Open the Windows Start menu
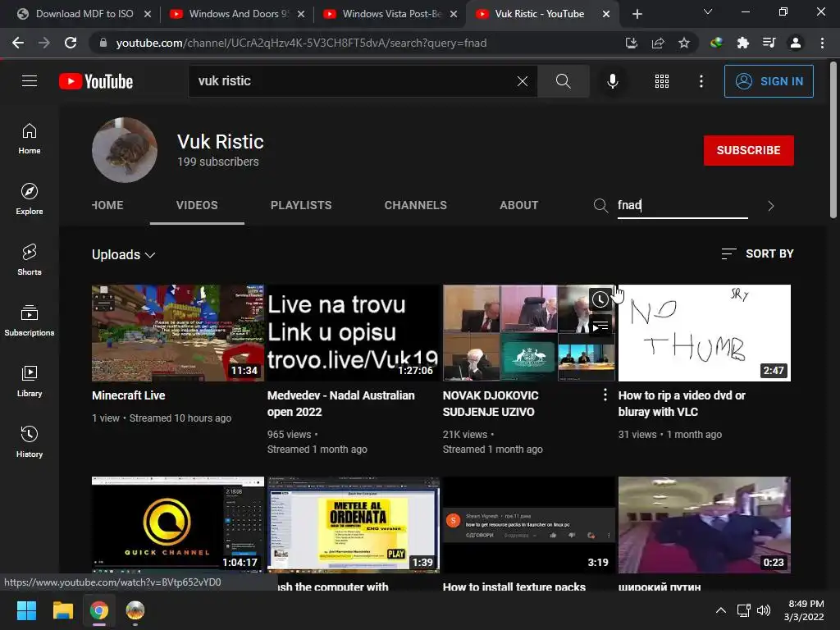 coord(26,610)
